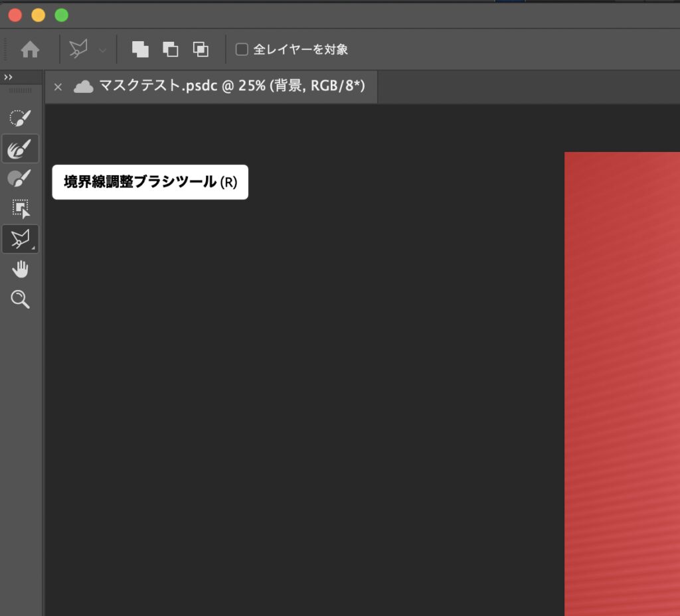Choose the Subtract from selection icon
Image resolution: width=680 pixels, height=616 pixels.
171,49
